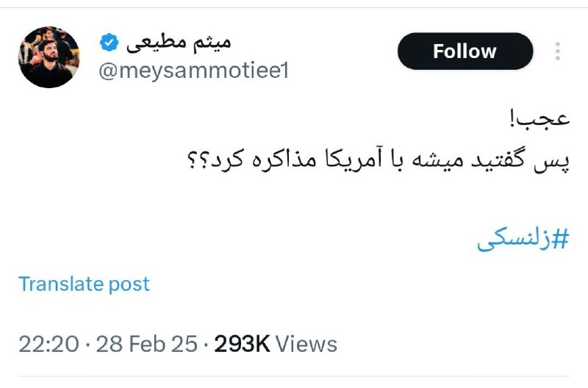Visit the @meysammotiee1 handle link
The height and width of the screenshot is (388, 588).
click(194, 71)
